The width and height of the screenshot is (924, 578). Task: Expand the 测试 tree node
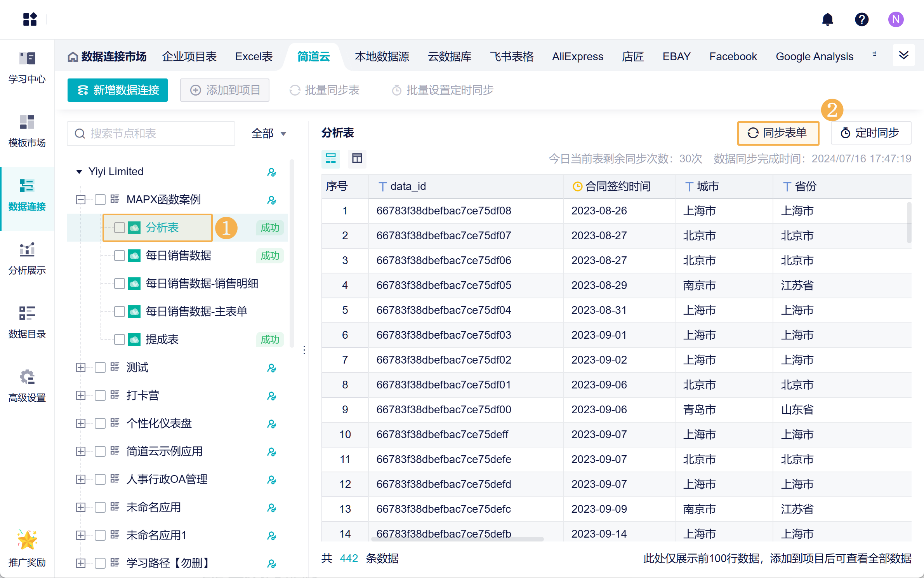(x=81, y=367)
